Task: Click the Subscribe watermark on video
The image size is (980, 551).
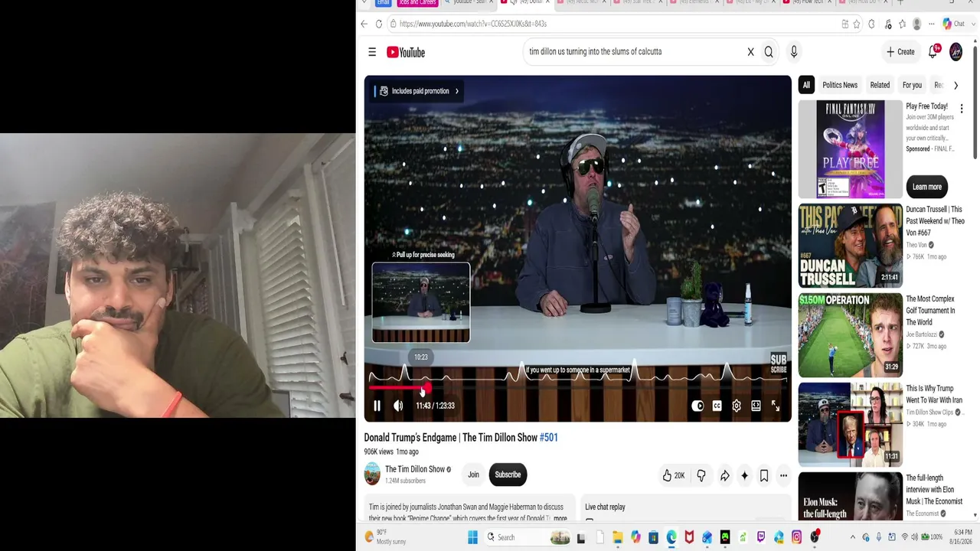Action: point(778,364)
